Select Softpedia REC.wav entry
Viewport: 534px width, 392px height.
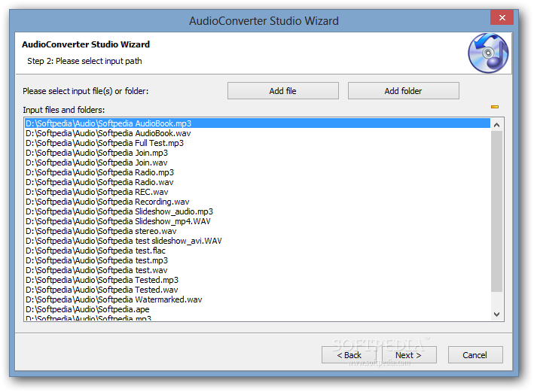258,192
